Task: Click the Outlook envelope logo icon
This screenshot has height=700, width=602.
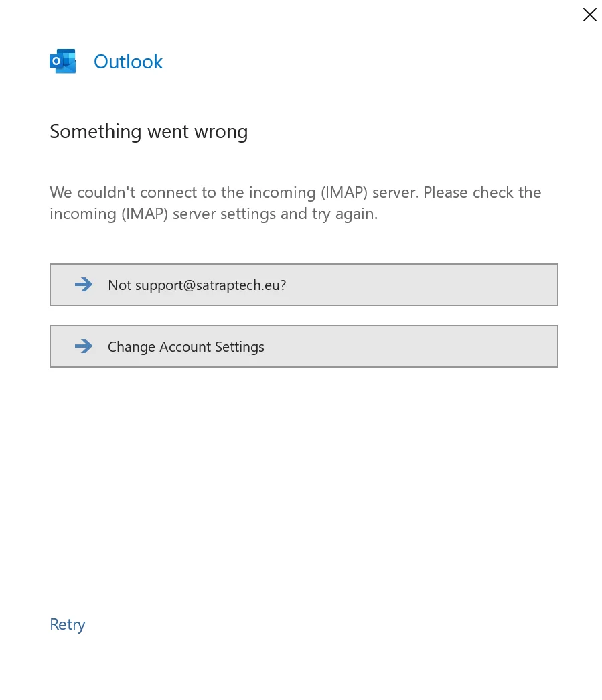Action: [62, 61]
